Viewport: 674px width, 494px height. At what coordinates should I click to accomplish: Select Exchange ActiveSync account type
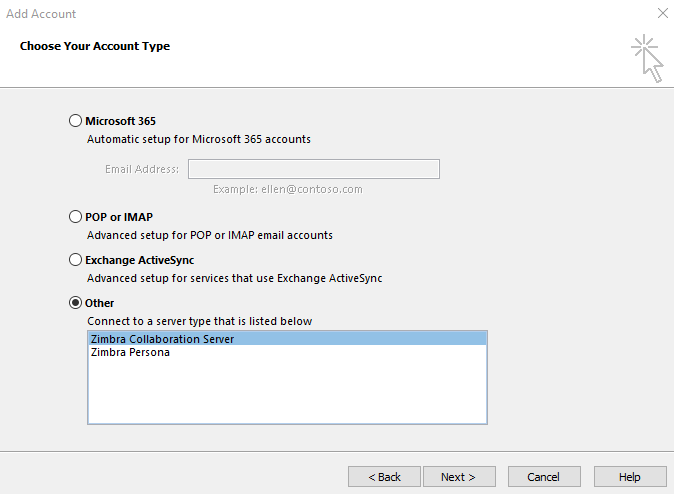75,260
